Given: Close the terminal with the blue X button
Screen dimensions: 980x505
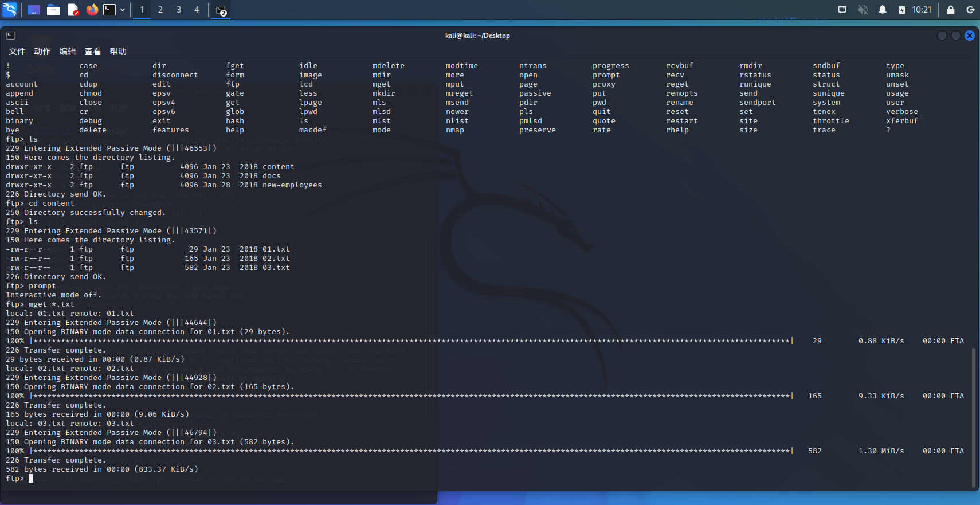Looking at the screenshot, I should click(970, 36).
